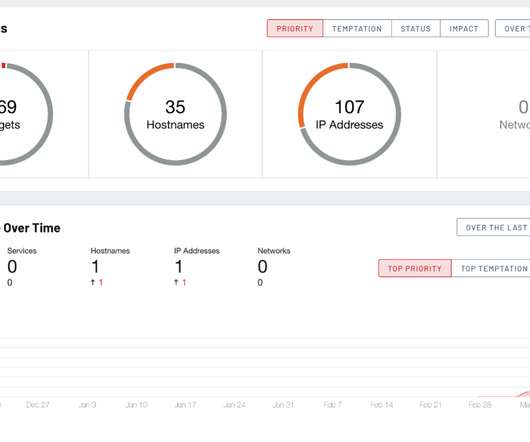This screenshot has width=530, height=442.
Task: Select the Top Temptation toggle button
Action: click(x=491, y=268)
